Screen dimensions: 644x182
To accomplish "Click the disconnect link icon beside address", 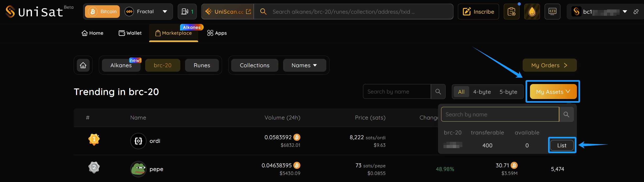I will point(636,12).
